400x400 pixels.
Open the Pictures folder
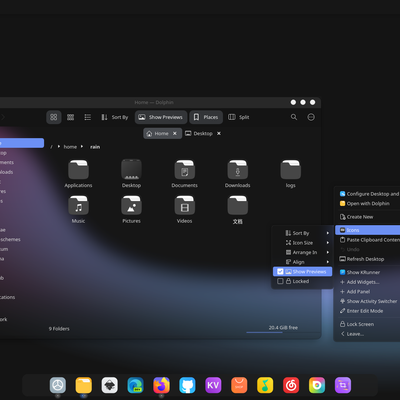point(131,209)
